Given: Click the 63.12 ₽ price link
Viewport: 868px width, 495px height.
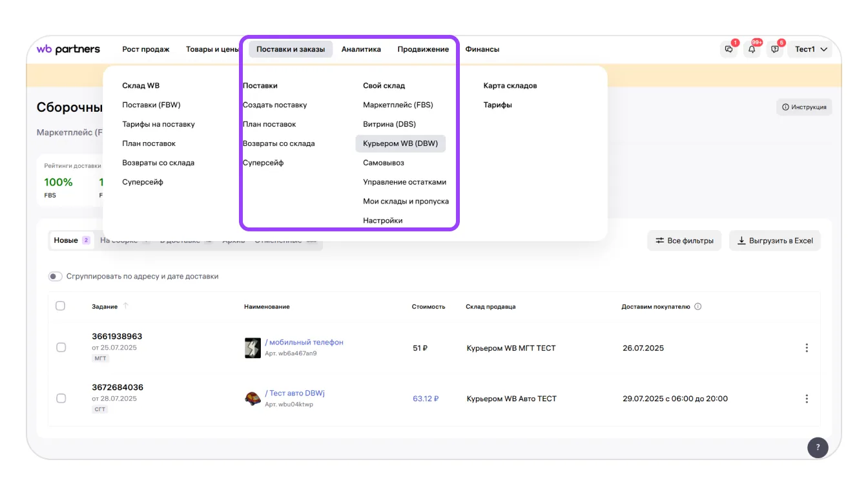Looking at the screenshot, I should [426, 399].
